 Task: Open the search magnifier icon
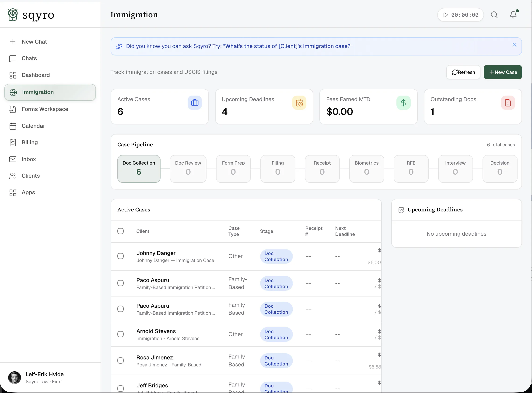494,15
